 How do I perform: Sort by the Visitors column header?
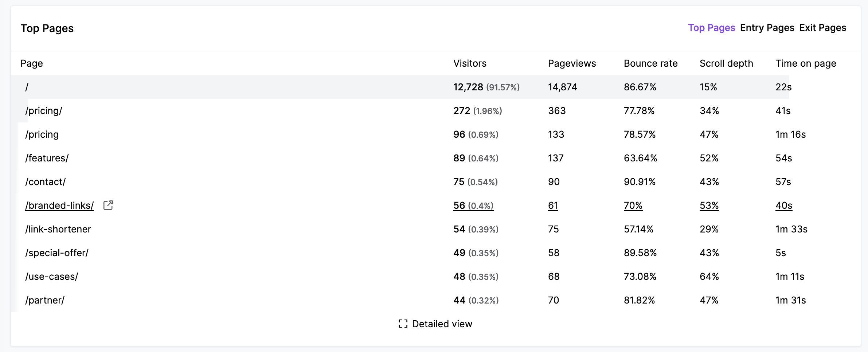(470, 63)
